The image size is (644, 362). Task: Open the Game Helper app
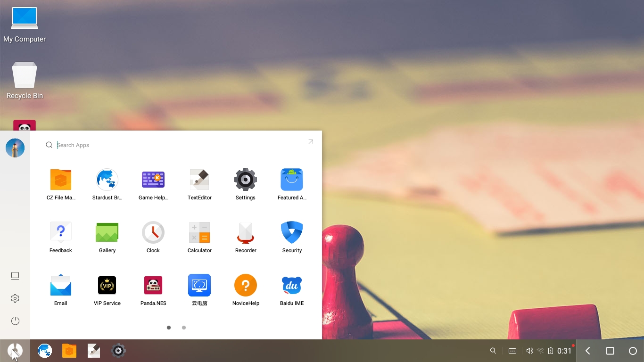pos(153,180)
